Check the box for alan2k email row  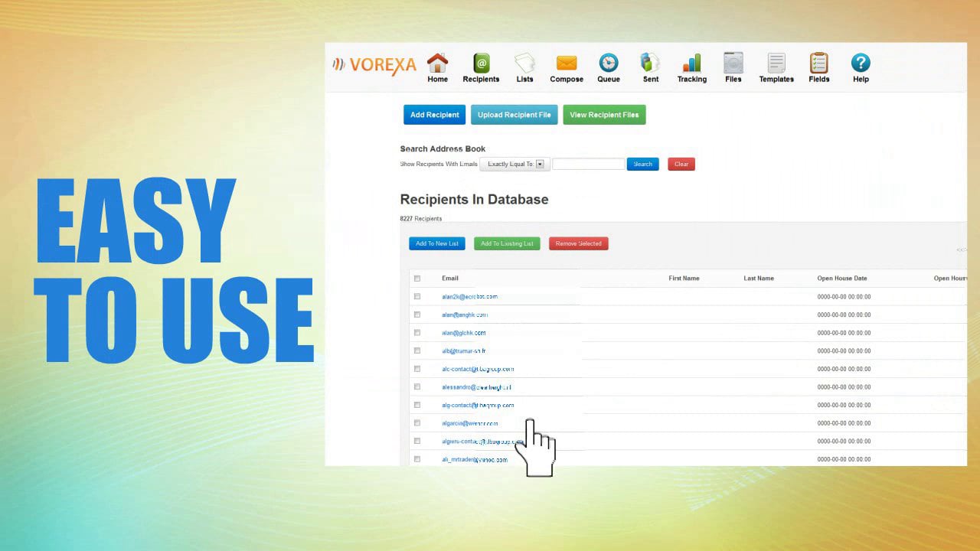click(x=417, y=296)
